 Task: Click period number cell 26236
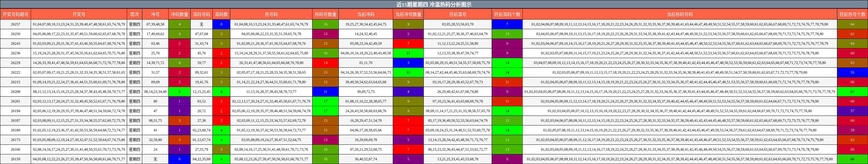point(15,53)
